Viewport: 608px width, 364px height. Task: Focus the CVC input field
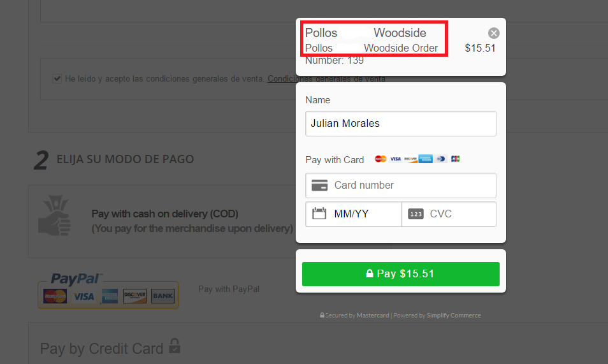(x=449, y=214)
